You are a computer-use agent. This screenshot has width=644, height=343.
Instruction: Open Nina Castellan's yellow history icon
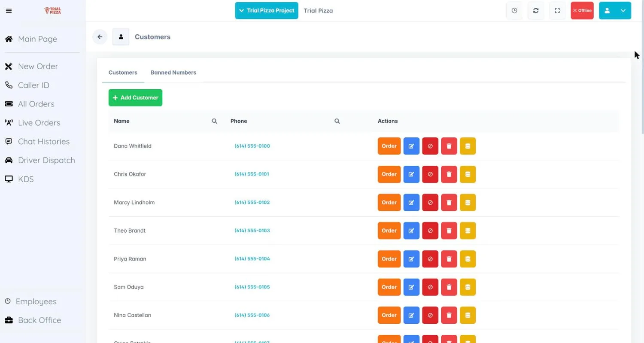(x=468, y=315)
